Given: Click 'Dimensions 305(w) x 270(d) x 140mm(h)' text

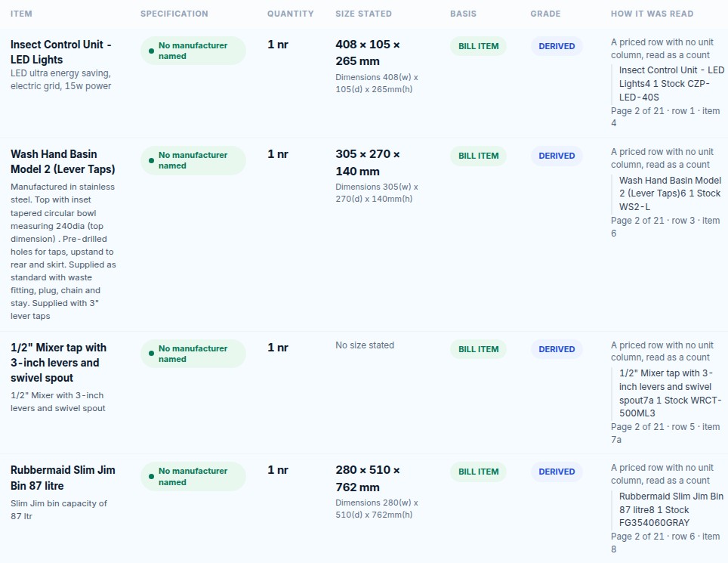Looking at the screenshot, I should pyautogui.click(x=377, y=193).
